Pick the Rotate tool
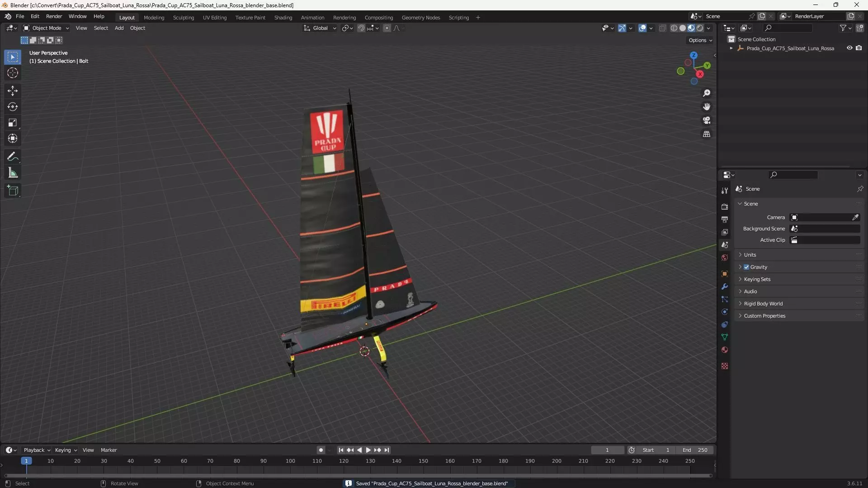Image resolution: width=868 pixels, height=488 pixels. tap(13, 107)
